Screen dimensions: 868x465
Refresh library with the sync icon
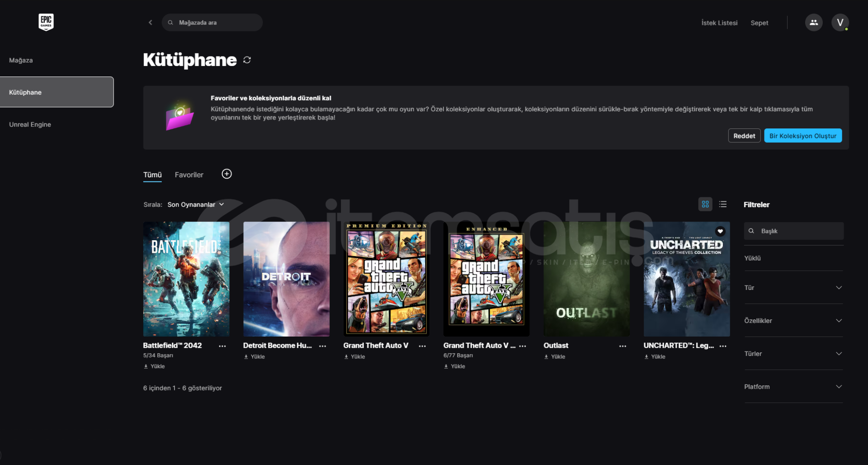pyautogui.click(x=247, y=60)
